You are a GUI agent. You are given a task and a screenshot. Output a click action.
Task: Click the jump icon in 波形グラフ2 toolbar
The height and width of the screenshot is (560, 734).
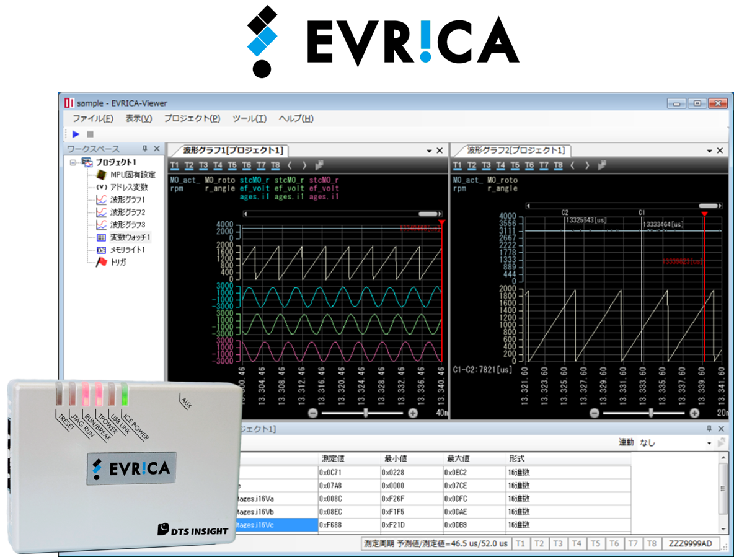[602, 165]
